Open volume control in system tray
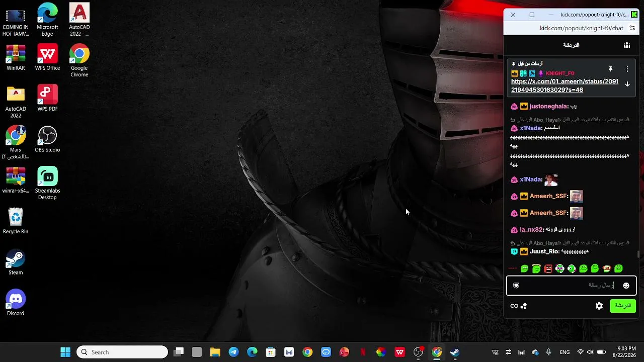This screenshot has width=644, height=362. [x=590, y=352]
